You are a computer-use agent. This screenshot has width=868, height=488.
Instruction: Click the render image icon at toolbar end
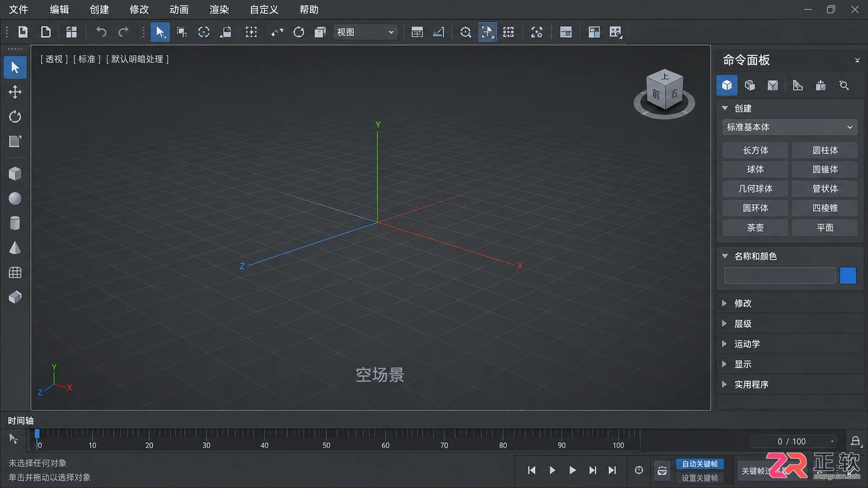click(x=615, y=32)
